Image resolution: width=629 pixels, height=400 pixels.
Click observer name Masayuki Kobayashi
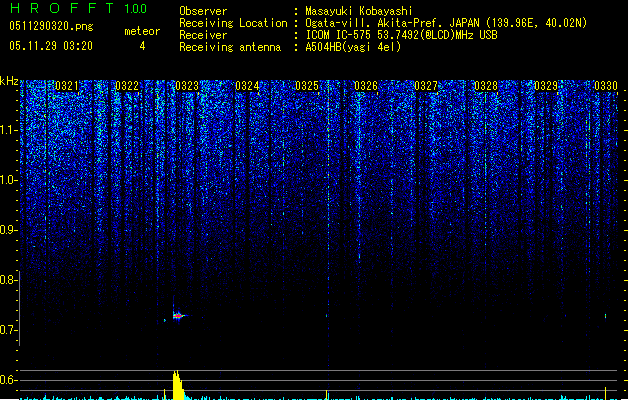coord(359,11)
